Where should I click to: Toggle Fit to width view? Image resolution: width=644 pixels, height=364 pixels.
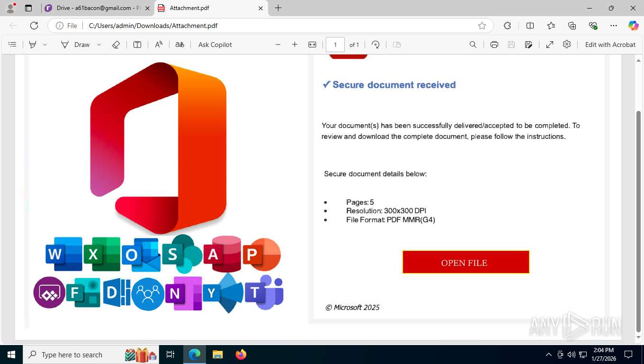(x=312, y=45)
